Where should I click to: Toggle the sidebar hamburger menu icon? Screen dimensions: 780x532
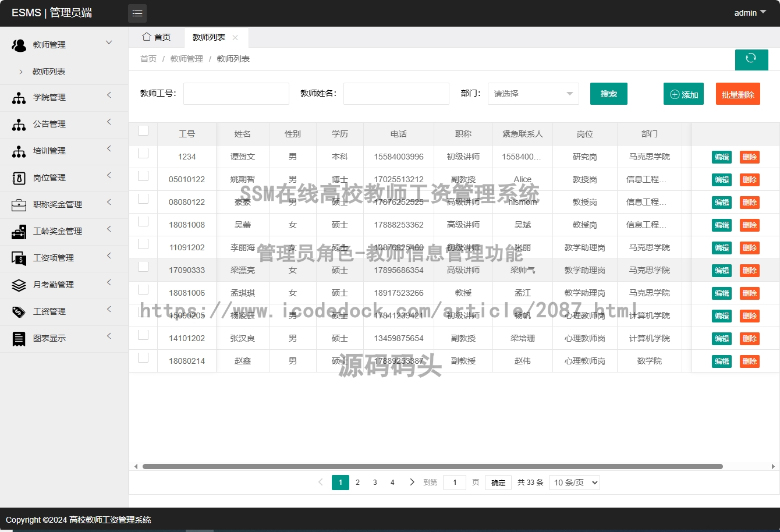click(137, 13)
